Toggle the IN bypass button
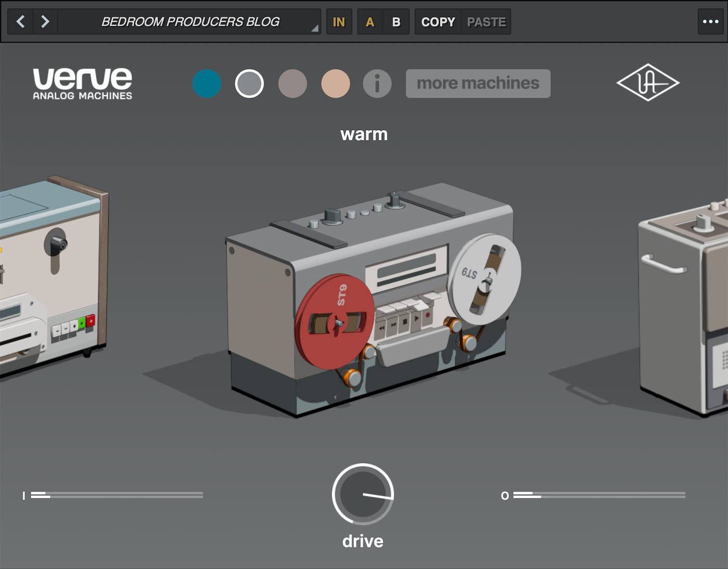This screenshot has height=569, width=728. point(339,22)
